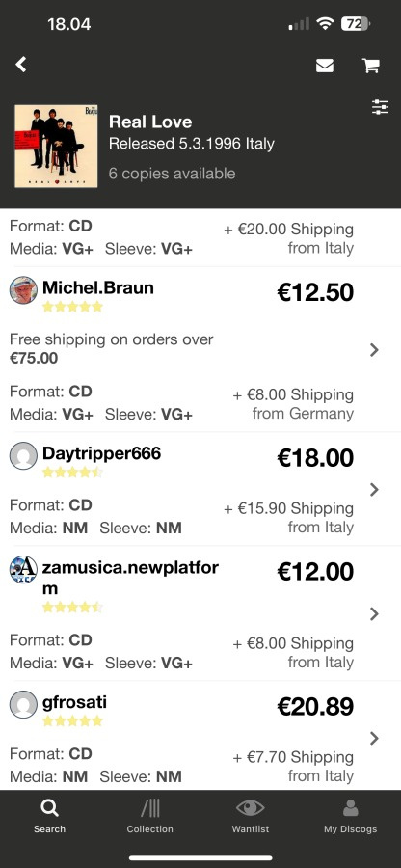This screenshot has width=401, height=868.
Task: Expand Daytripper666's listing with the chevron
Action: click(374, 489)
